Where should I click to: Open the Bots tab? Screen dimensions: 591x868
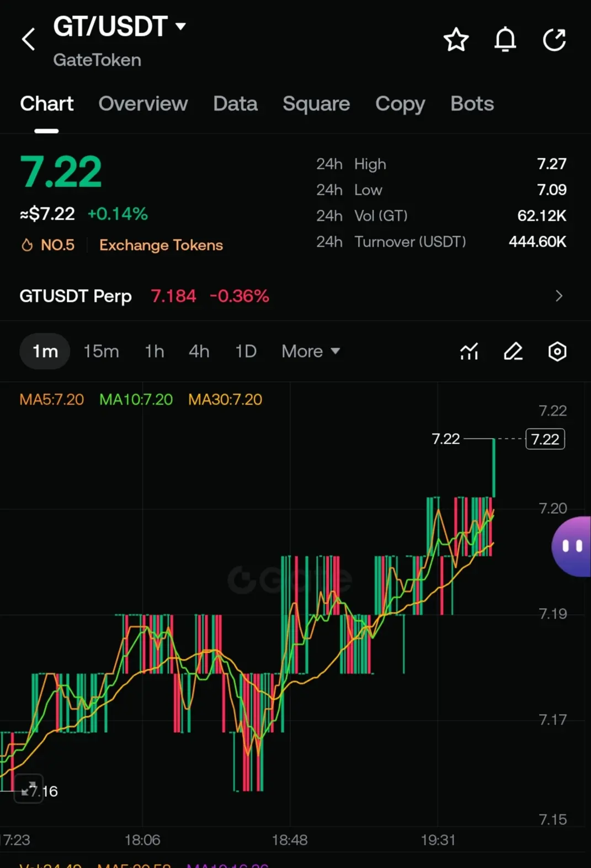pyautogui.click(x=472, y=104)
